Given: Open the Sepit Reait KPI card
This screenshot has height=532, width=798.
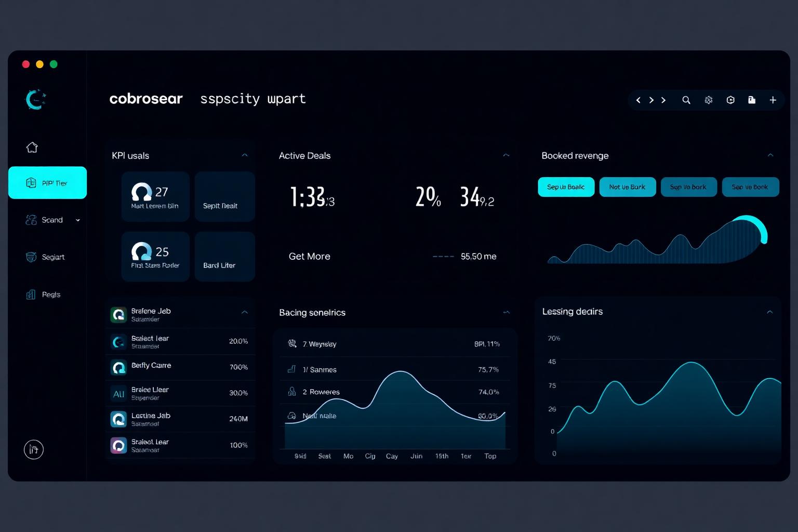Looking at the screenshot, I should 225,196.
